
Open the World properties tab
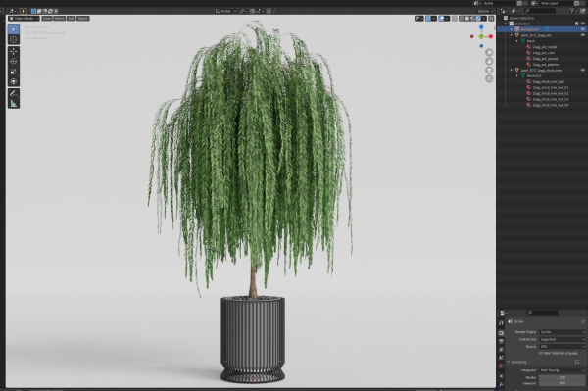point(502,367)
